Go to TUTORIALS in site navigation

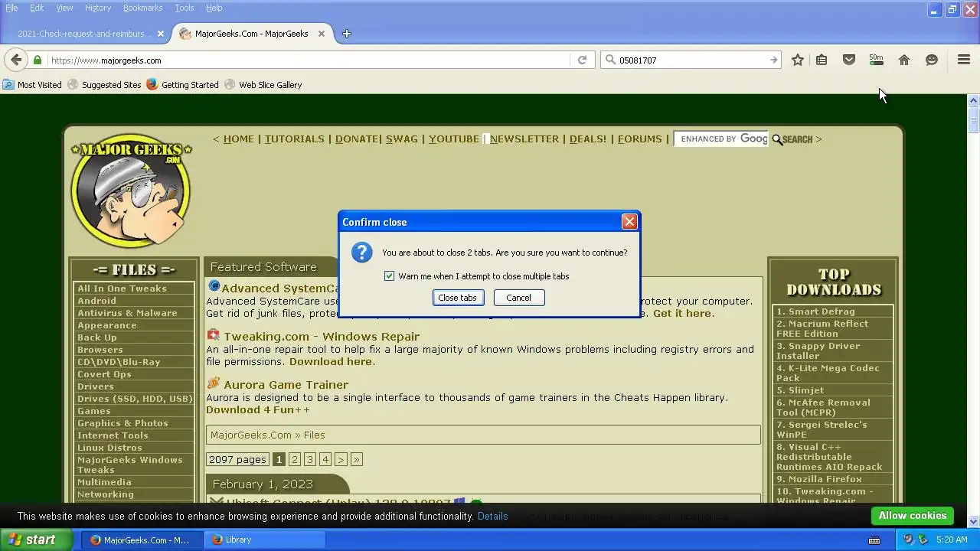coord(295,139)
